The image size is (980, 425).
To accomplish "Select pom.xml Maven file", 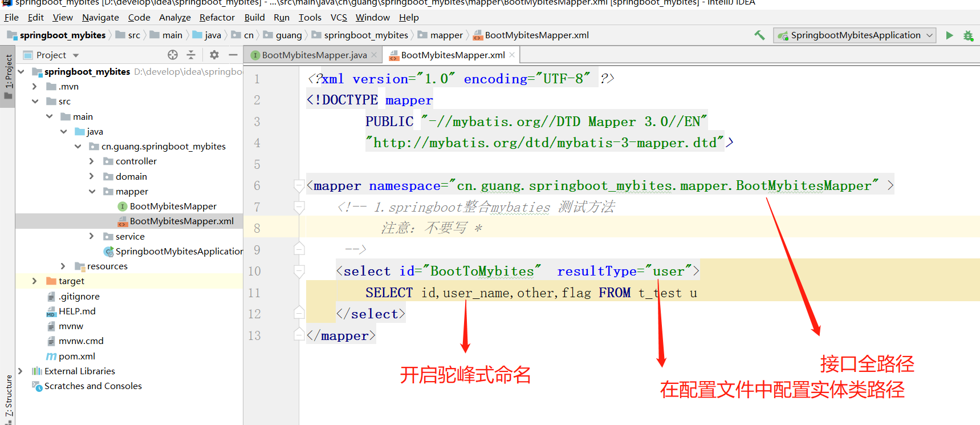I will pyautogui.click(x=71, y=356).
